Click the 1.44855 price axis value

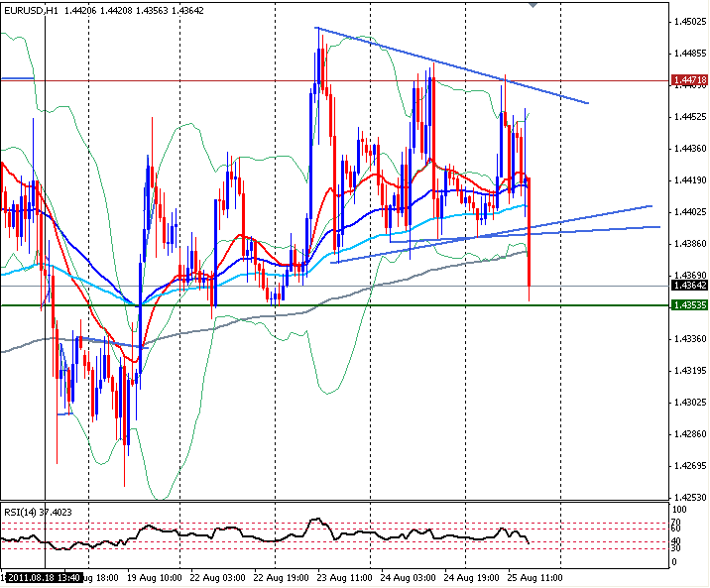click(x=689, y=54)
